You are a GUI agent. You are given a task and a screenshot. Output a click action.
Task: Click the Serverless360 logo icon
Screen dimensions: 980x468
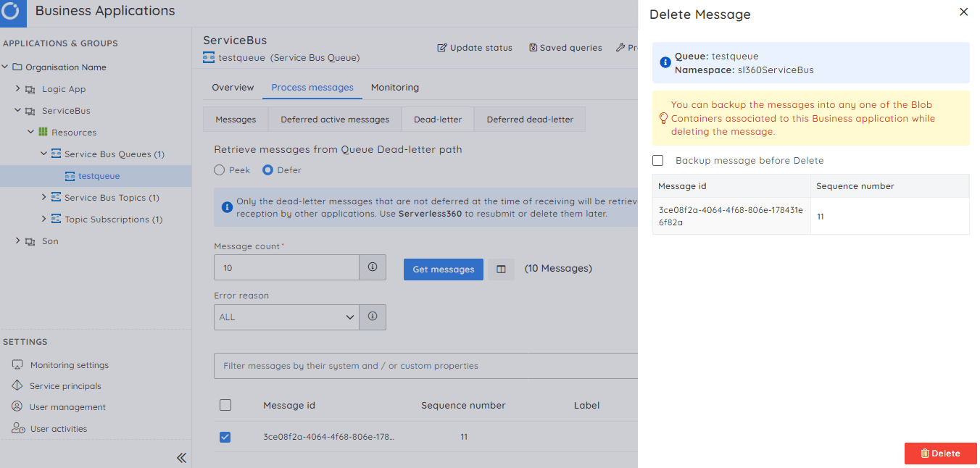tap(13, 13)
